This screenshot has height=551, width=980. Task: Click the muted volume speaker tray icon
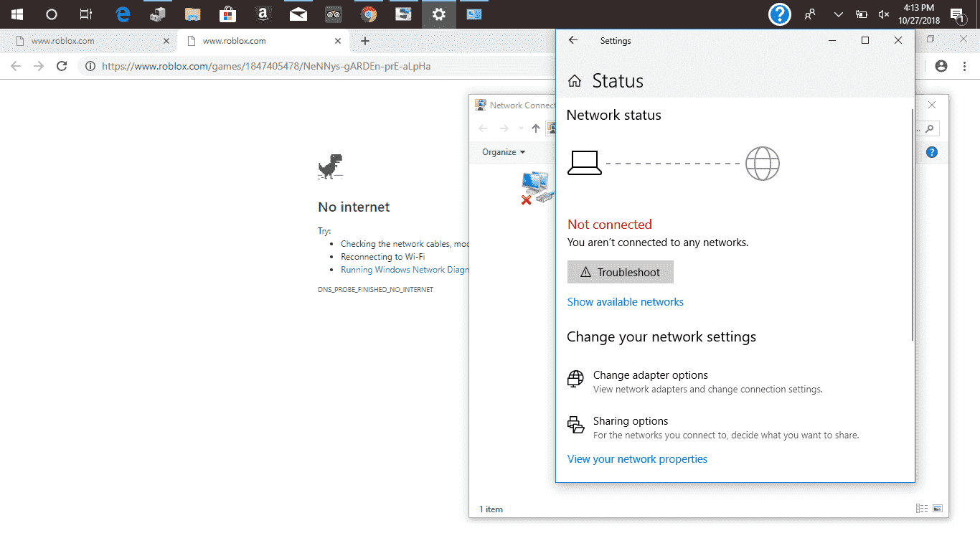(x=883, y=14)
